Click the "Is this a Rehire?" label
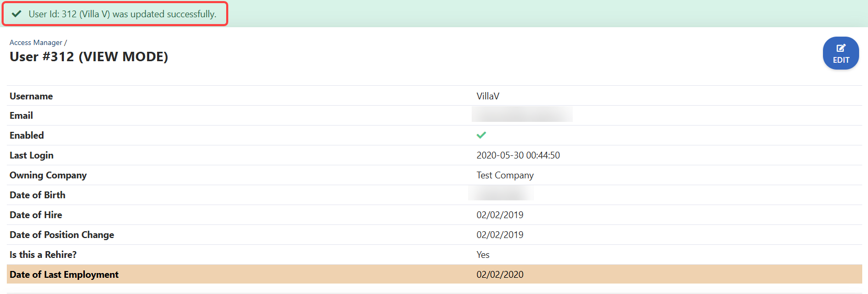 coord(43,255)
